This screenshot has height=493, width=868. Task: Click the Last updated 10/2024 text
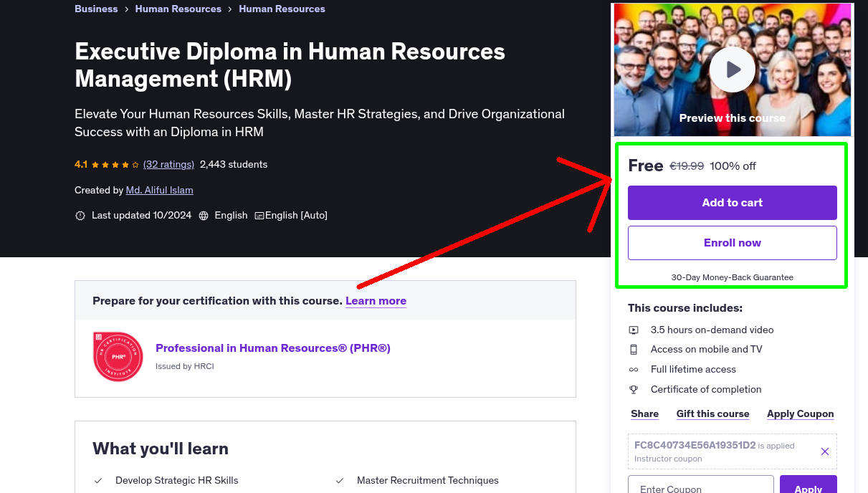141,215
